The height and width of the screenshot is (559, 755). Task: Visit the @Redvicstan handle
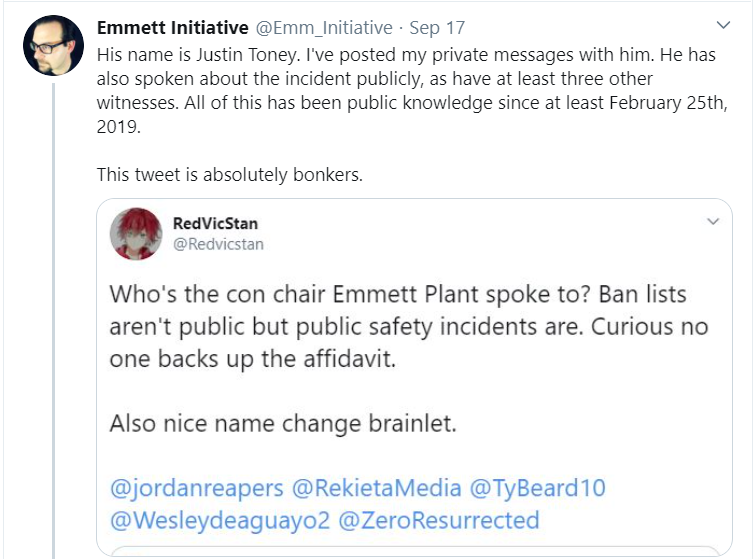pos(218,244)
